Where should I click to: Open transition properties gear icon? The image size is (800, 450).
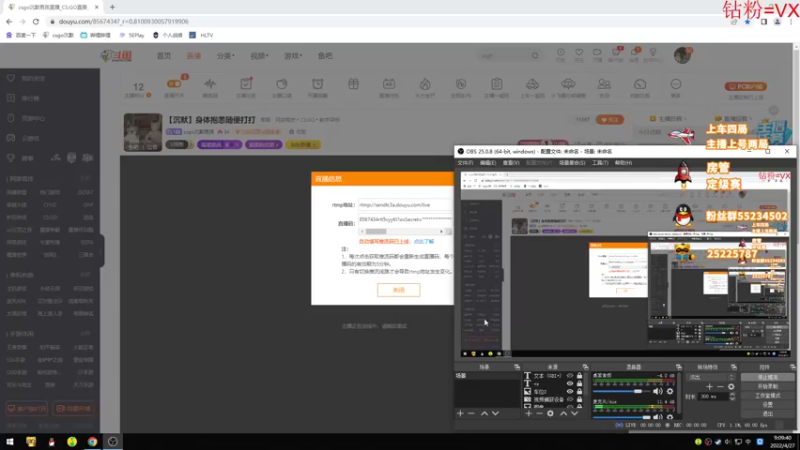(731, 387)
